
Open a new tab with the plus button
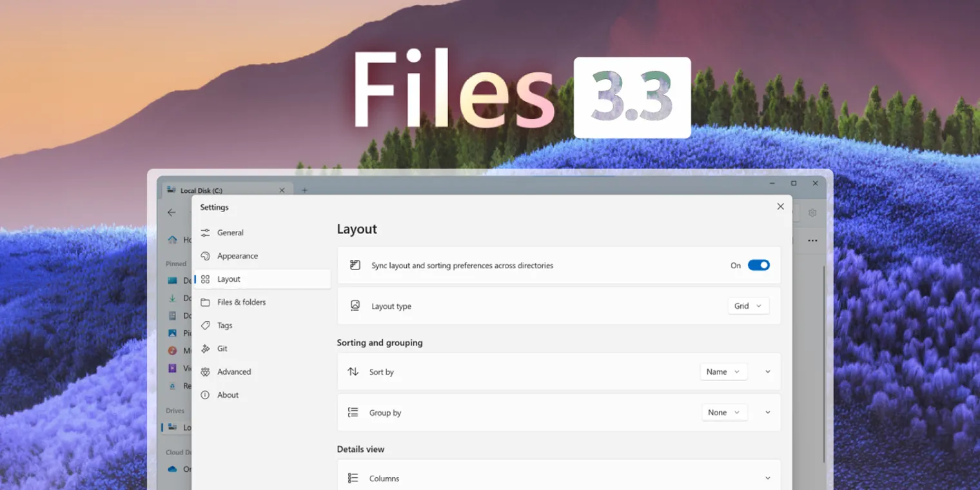[304, 190]
